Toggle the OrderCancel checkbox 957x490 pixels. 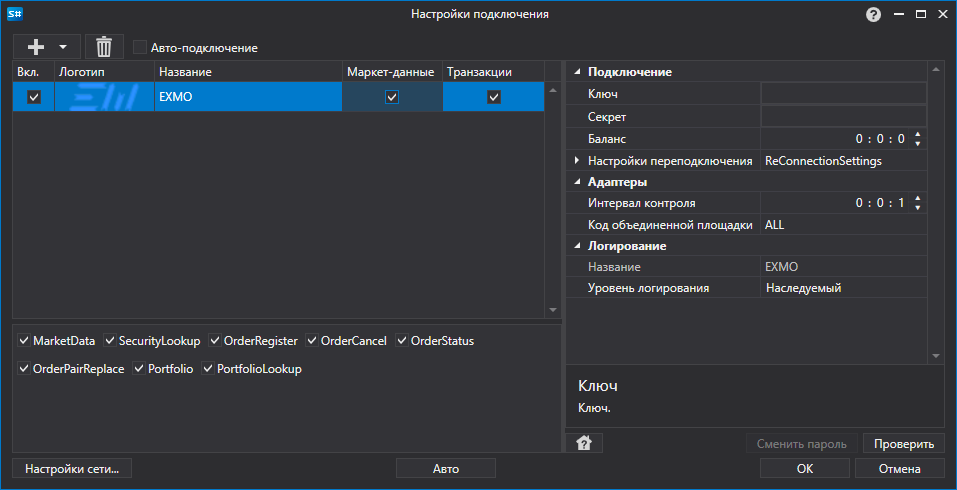click(312, 340)
